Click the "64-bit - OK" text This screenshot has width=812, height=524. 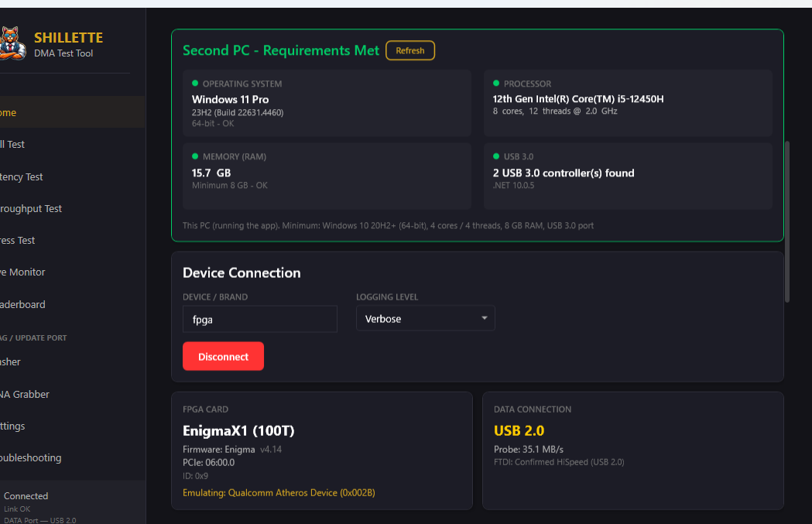(213, 124)
